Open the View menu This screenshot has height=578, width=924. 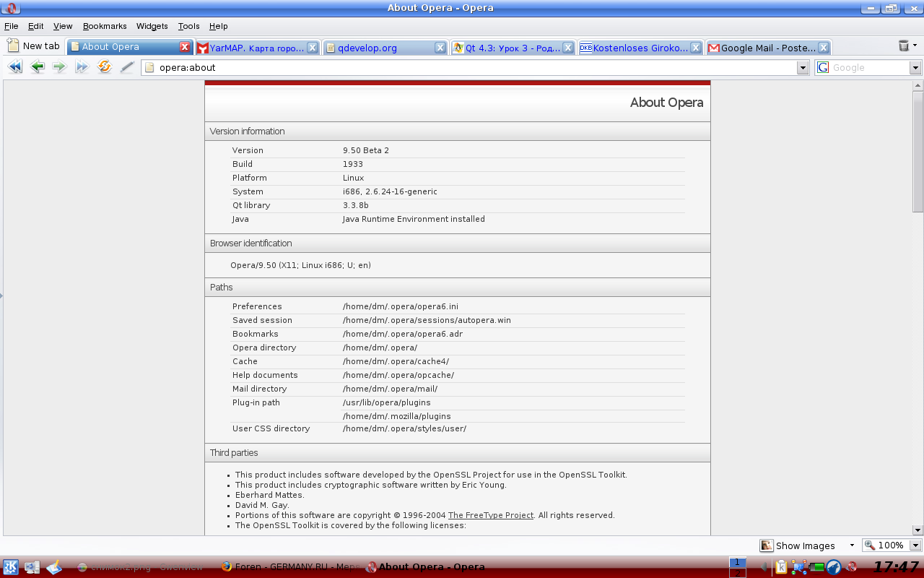[63, 26]
